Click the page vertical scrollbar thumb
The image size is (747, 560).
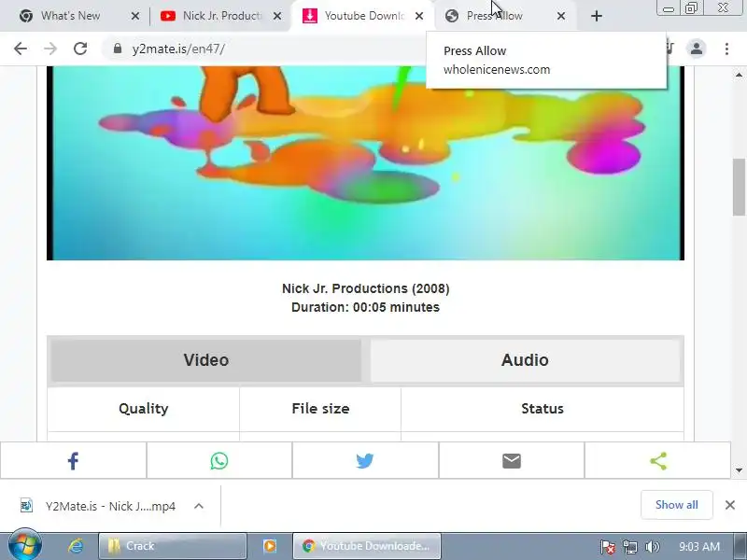tap(739, 187)
